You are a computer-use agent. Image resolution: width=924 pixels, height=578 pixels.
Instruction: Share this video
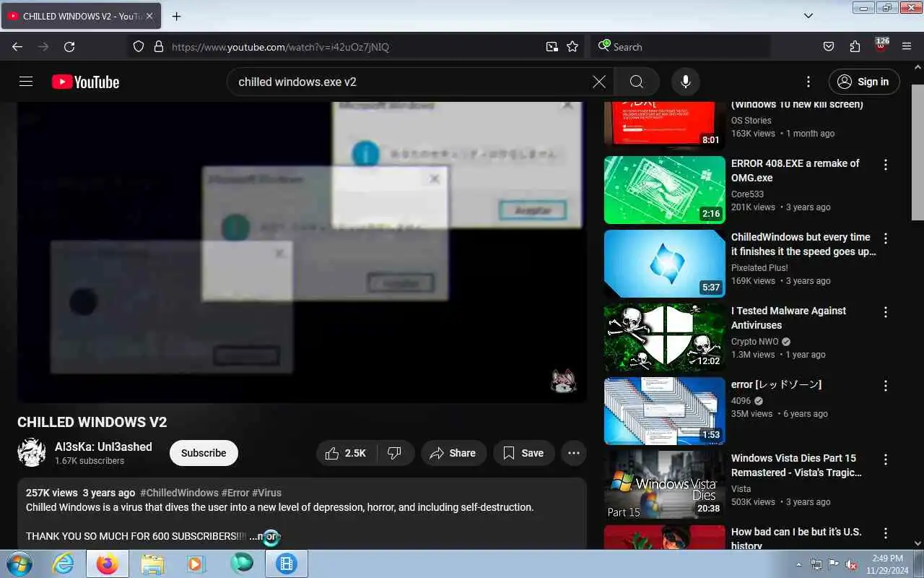pos(453,453)
